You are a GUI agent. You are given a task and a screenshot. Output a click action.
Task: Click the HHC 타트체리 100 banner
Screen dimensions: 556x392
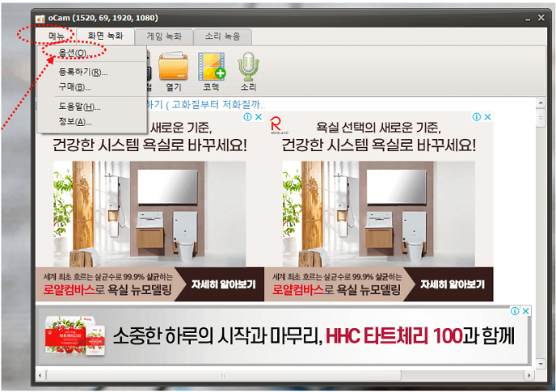coord(284,335)
